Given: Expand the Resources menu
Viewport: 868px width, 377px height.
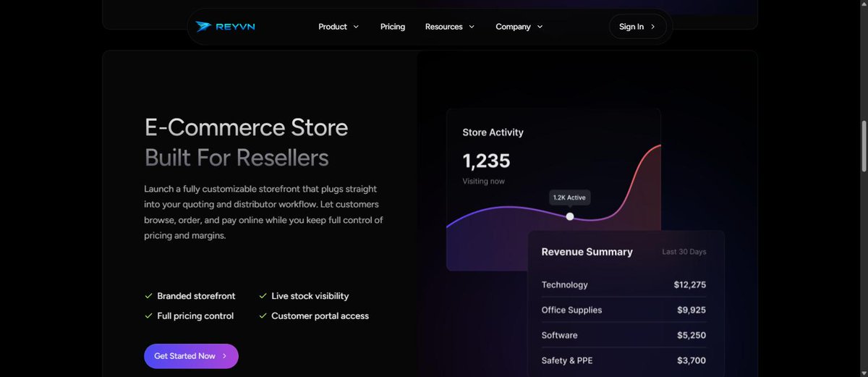Looking at the screenshot, I should tap(450, 27).
